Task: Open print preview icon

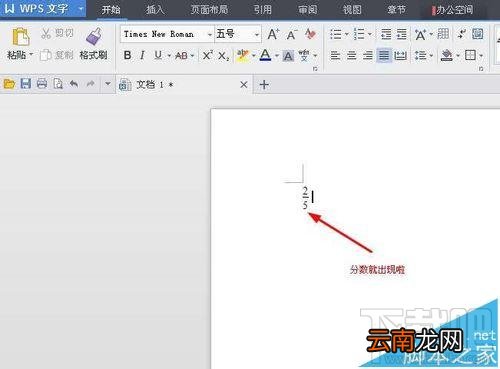Action: [58, 84]
